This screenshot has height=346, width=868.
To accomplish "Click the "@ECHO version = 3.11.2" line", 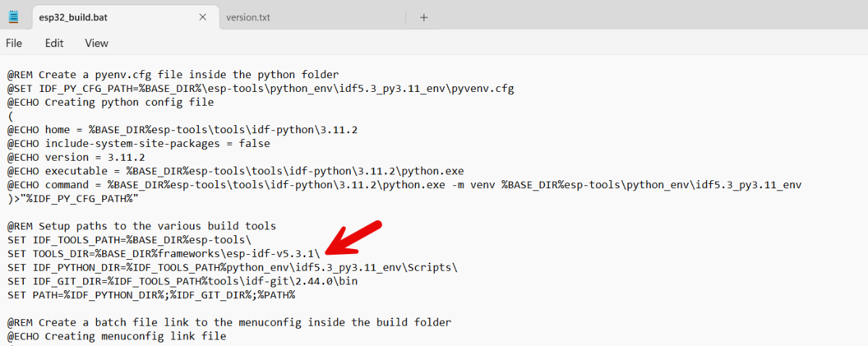I will 76,157.
